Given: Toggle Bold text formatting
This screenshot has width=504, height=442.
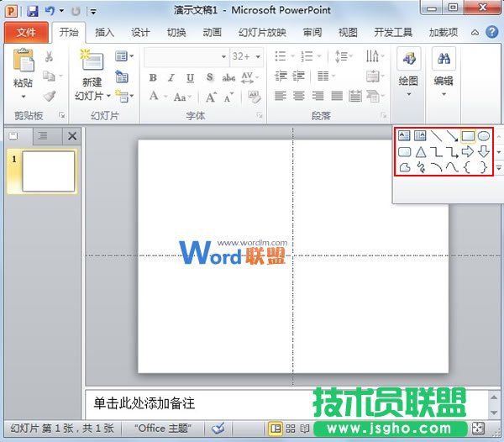Looking at the screenshot, I should pos(153,77).
